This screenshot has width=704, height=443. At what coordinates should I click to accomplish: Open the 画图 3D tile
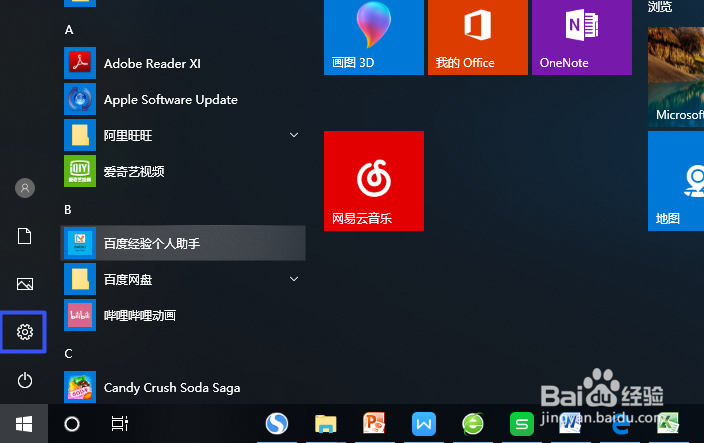pyautogui.click(x=374, y=37)
